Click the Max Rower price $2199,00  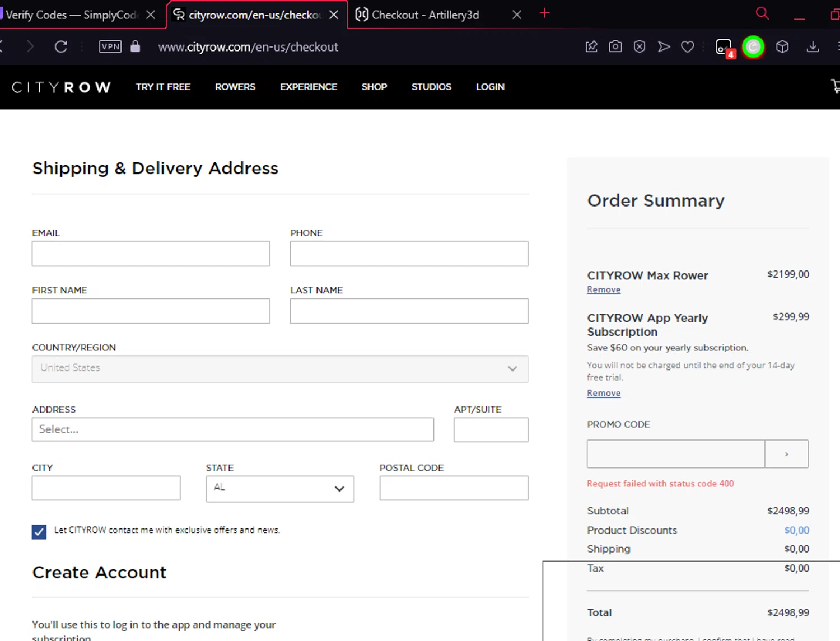click(788, 274)
